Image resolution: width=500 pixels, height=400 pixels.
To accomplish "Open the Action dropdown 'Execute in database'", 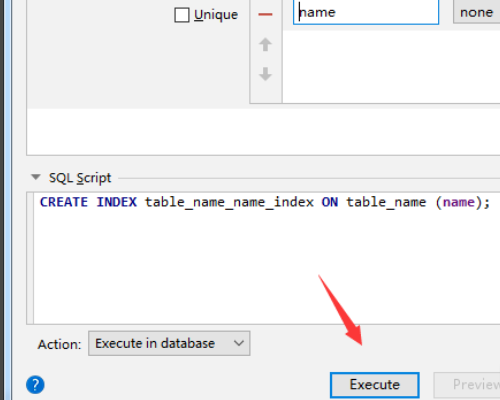I will point(169,343).
